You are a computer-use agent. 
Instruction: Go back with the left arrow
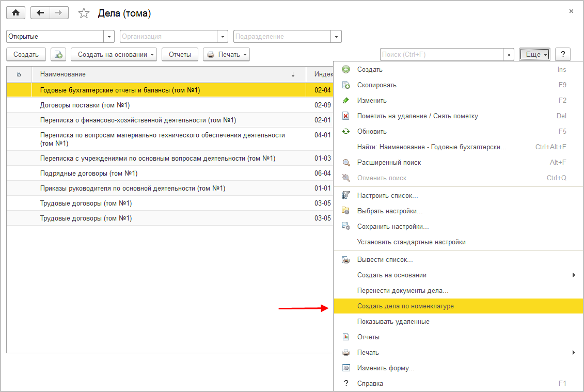40,13
